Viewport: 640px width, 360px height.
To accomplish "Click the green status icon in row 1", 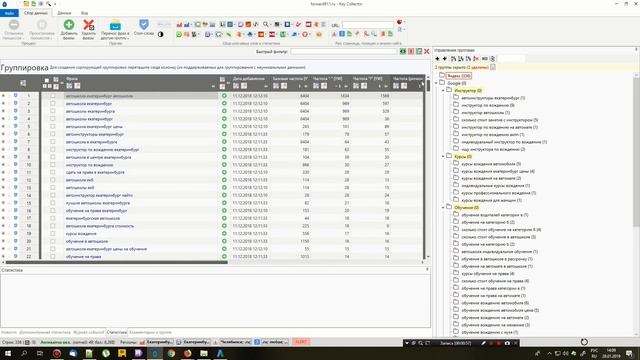I will point(224,96).
